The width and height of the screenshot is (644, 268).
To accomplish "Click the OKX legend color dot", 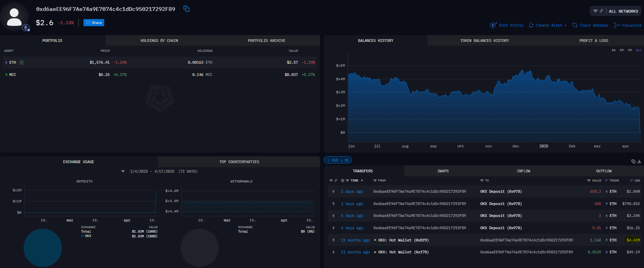I will pos(82,236).
